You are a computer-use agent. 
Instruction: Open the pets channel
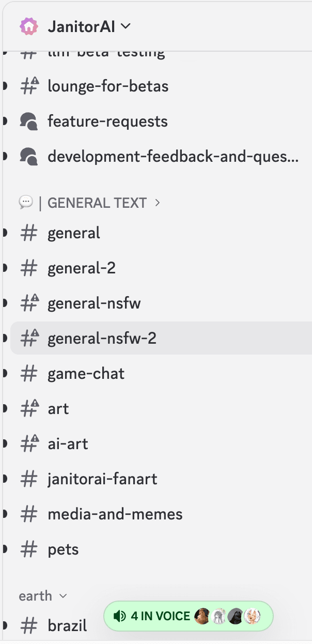tap(161, 549)
